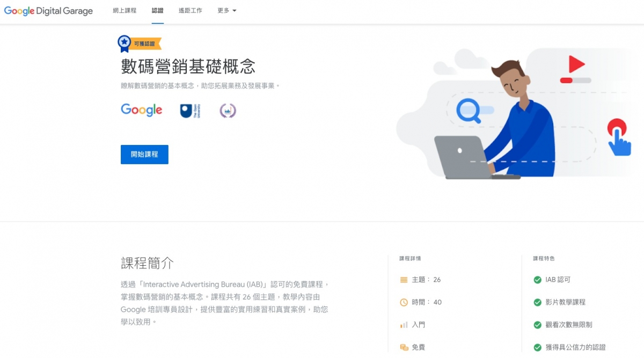This screenshot has width=644, height=358.
Task: Click the green check next to 影片教學課程
Action: pyautogui.click(x=537, y=302)
